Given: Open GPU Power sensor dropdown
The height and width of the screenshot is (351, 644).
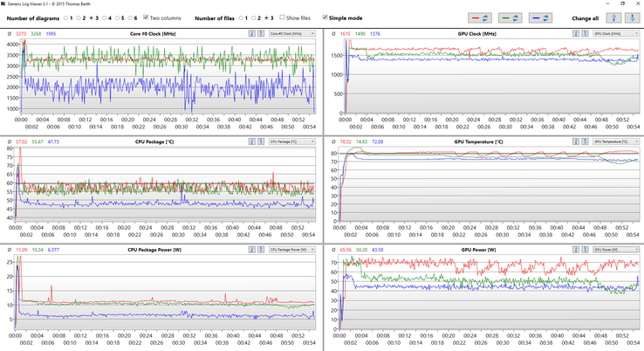Looking at the screenshot, I should click(616, 250).
